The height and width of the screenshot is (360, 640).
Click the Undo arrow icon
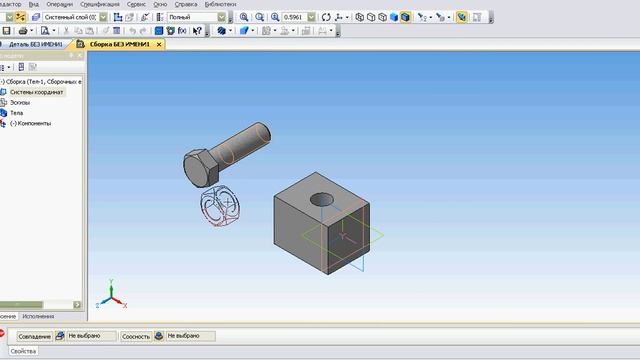coord(132,31)
